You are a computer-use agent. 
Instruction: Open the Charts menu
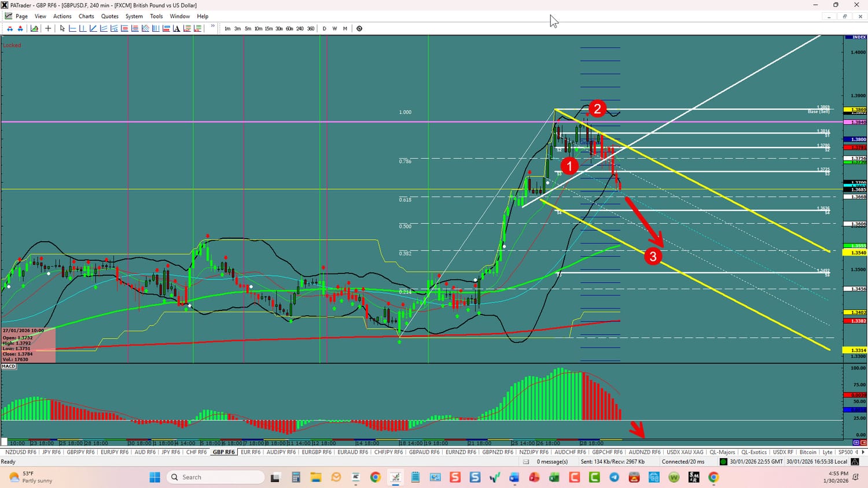pos(86,16)
